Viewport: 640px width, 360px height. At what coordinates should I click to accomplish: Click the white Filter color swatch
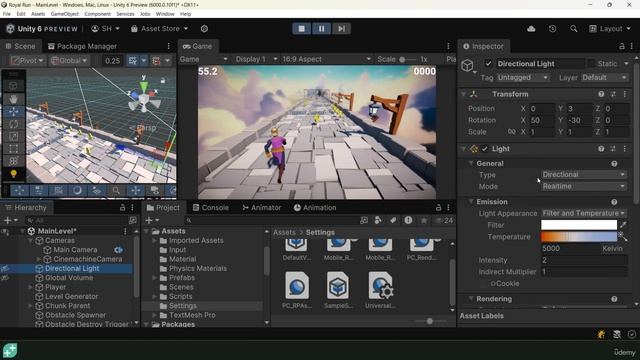point(579,225)
